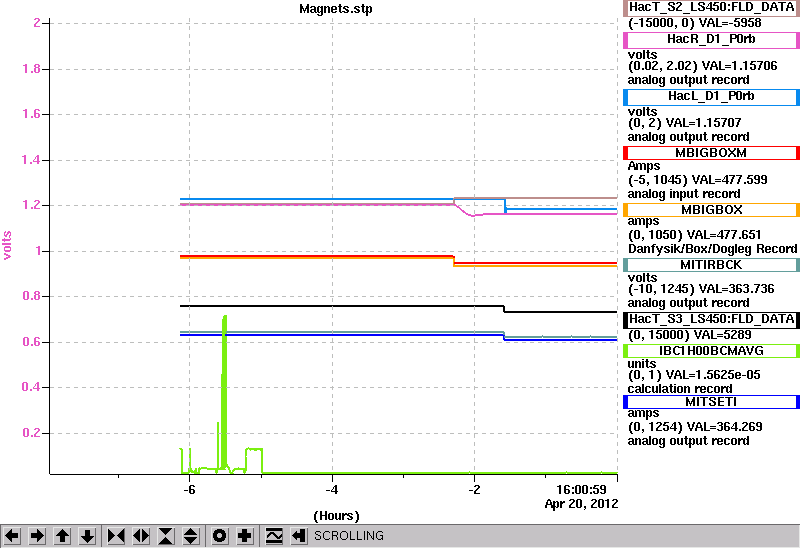This screenshot has width=800, height=548.
Task: Click the VAL=1.15706 readout text
Action: pos(739,66)
